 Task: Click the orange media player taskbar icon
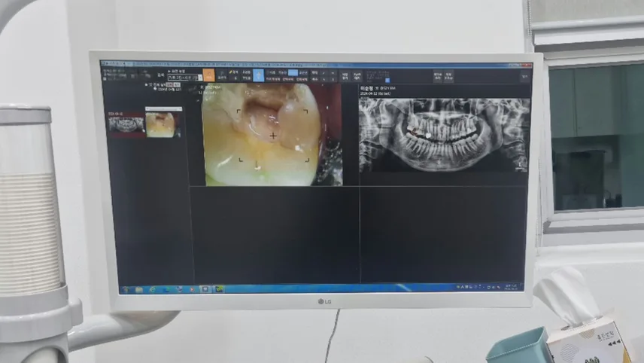(192, 289)
